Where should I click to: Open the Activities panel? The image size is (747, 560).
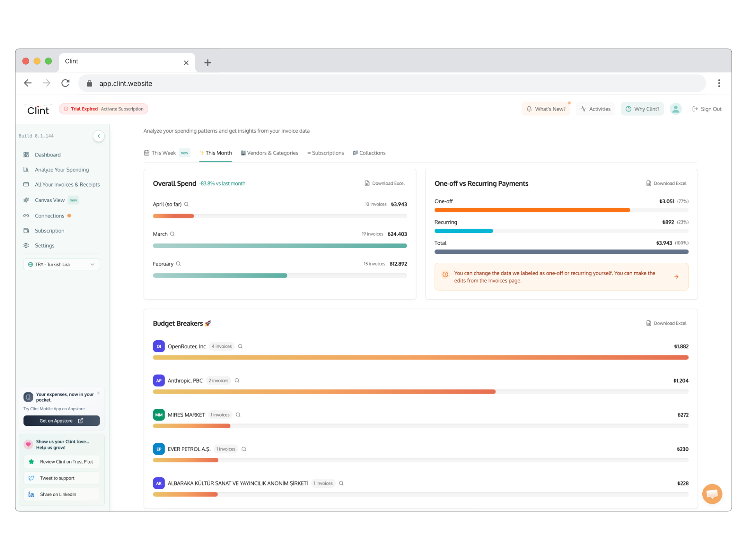595,109
